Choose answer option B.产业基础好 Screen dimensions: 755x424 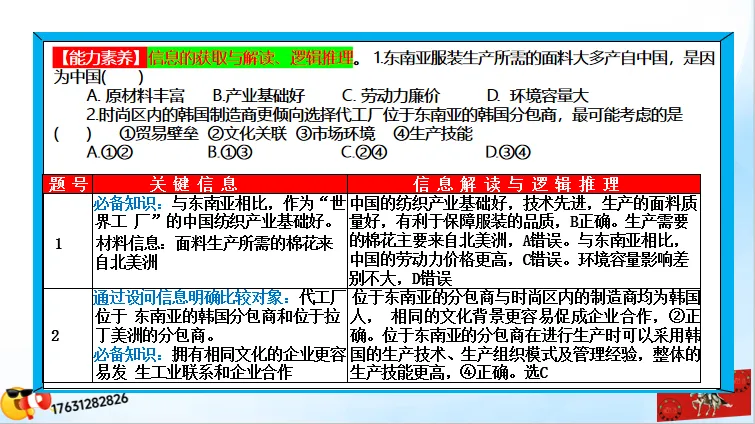coord(259,96)
